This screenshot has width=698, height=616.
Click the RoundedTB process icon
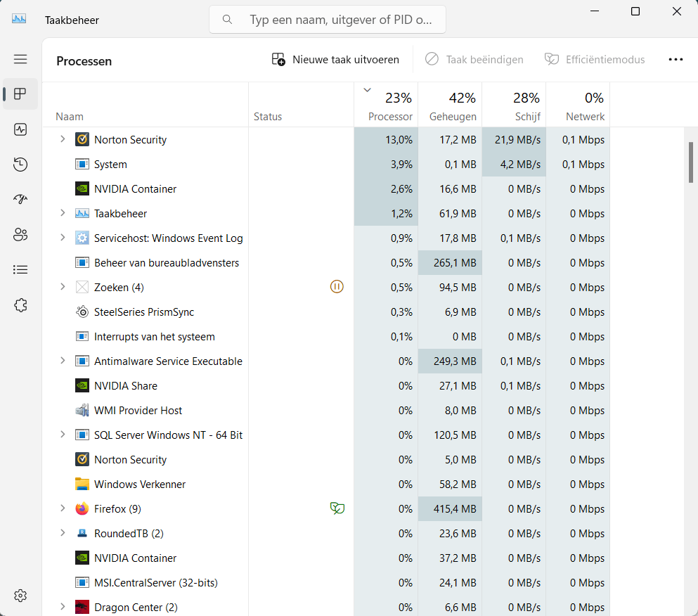click(x=82, y=533)
